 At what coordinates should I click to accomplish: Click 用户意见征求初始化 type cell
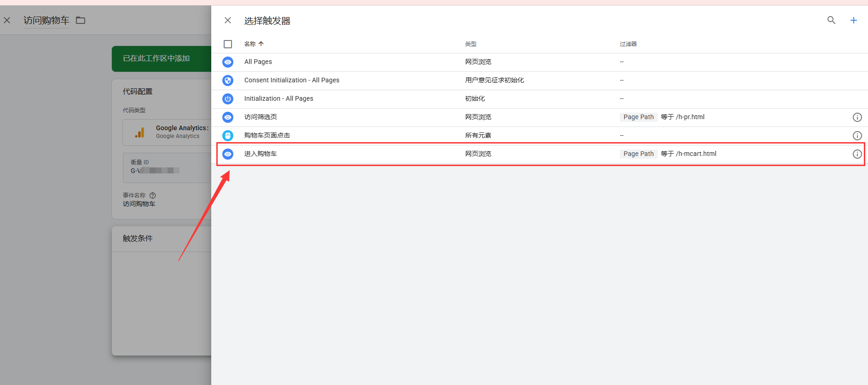pos(494,80)
